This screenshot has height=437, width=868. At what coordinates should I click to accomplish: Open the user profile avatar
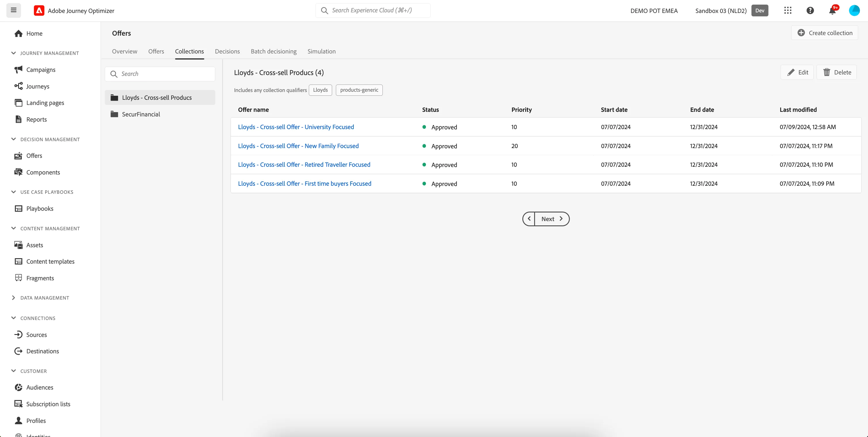coord(854,10)
